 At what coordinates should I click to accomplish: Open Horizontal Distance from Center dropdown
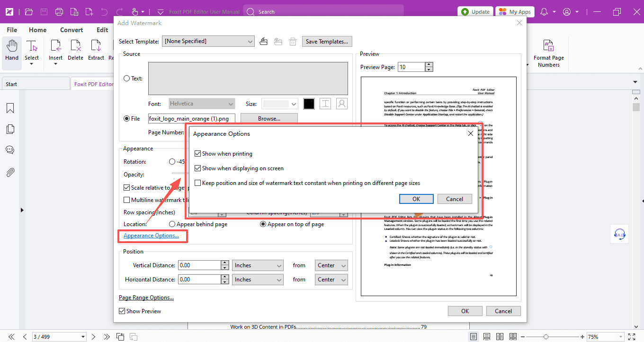(x=331, y=280)
